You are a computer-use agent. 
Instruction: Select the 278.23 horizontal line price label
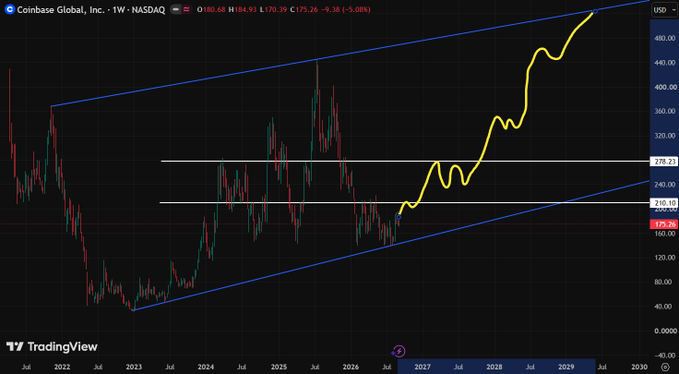tap(665, 161)
